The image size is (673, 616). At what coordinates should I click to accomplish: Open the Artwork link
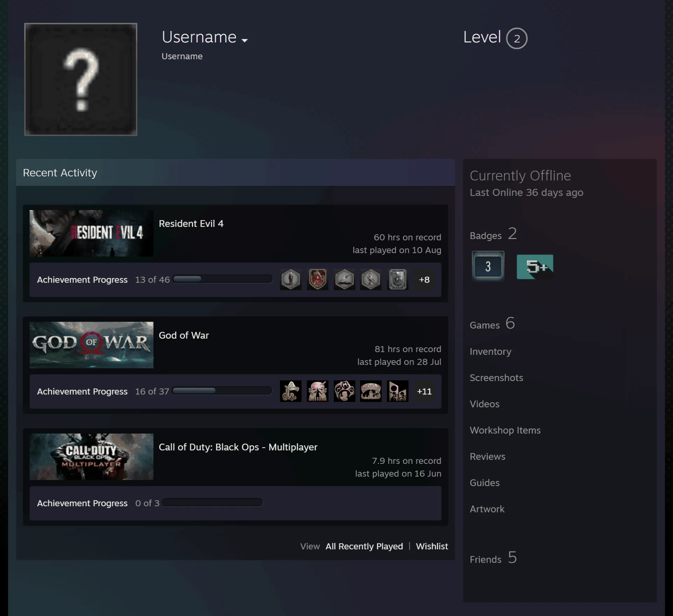point(487,509)
